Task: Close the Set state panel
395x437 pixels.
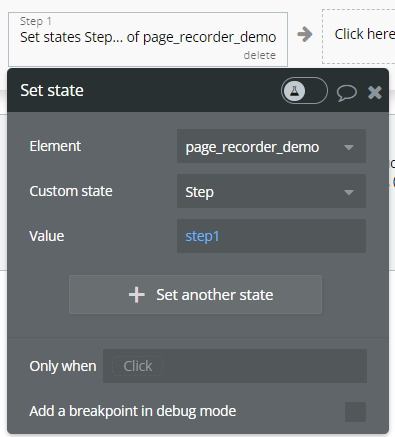Action: point(375,92)
